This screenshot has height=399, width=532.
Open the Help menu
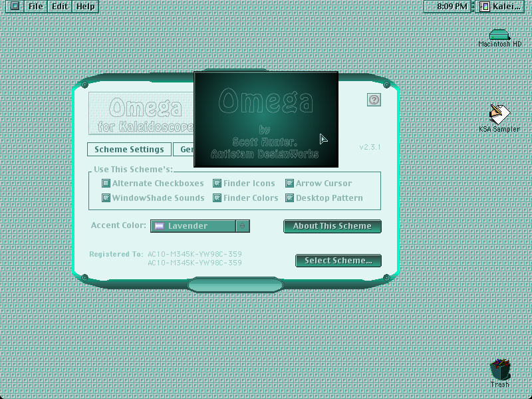[85, 6]
